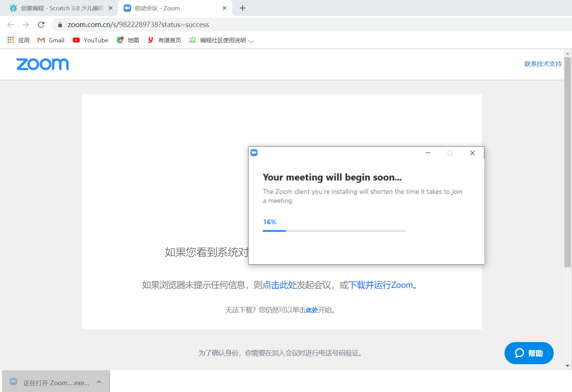This screenshot has width=572, height=392.
Task: Click the scrollbar up arrow
Action: pyautogui.click(x=567, y=53)
